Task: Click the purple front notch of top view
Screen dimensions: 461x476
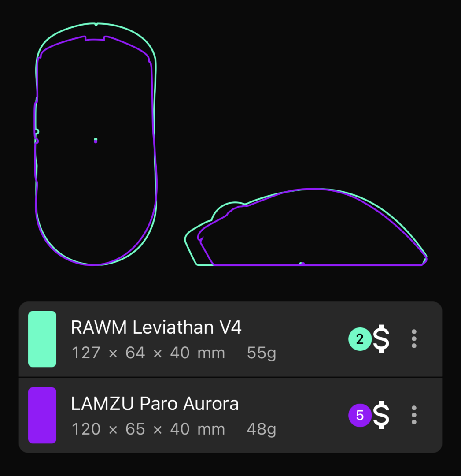Action: (x=95, y=38)
